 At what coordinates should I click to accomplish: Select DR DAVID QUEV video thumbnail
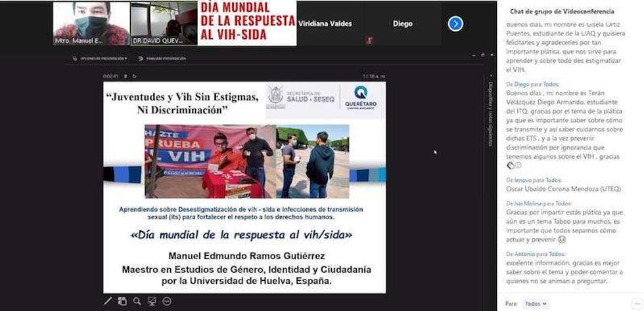pos(164,24)
